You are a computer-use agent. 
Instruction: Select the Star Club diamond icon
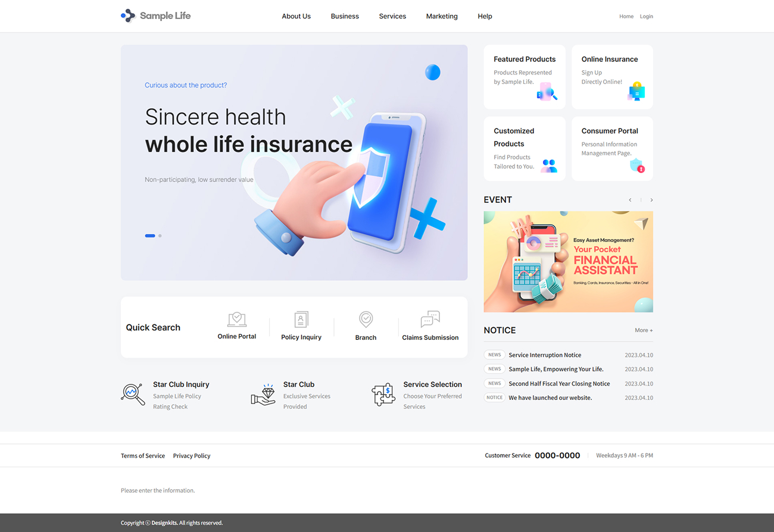pyautogui.click(x=264, y=394)
